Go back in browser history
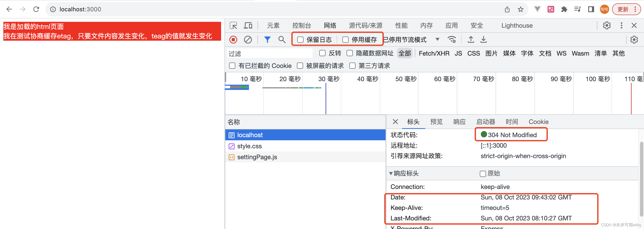The height and width of the screenshot is (229, 644). tap(9, 9)
